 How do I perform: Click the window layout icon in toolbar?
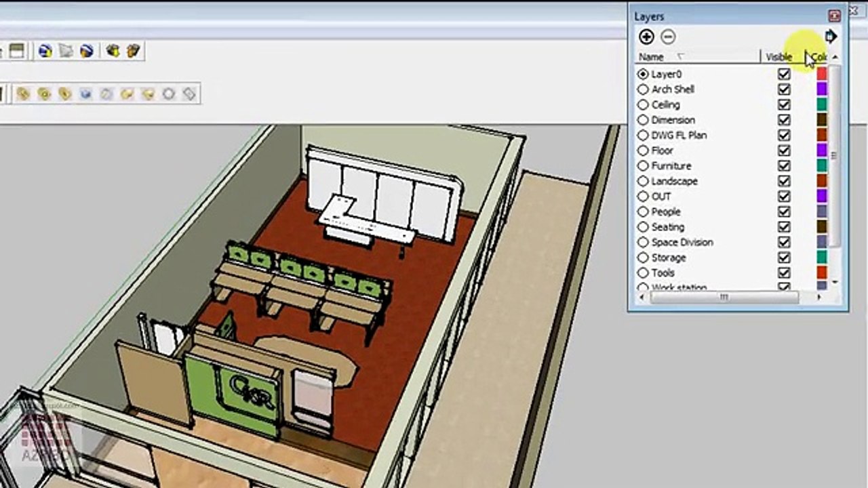17,51
